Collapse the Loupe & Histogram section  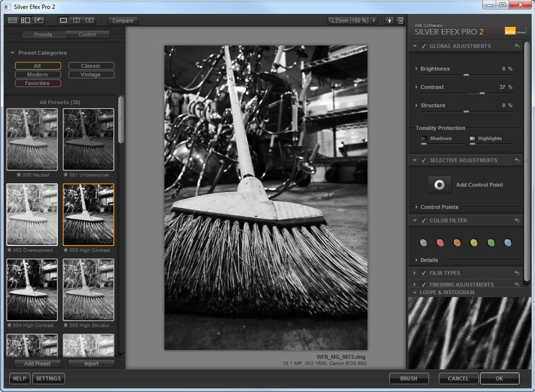415,293
